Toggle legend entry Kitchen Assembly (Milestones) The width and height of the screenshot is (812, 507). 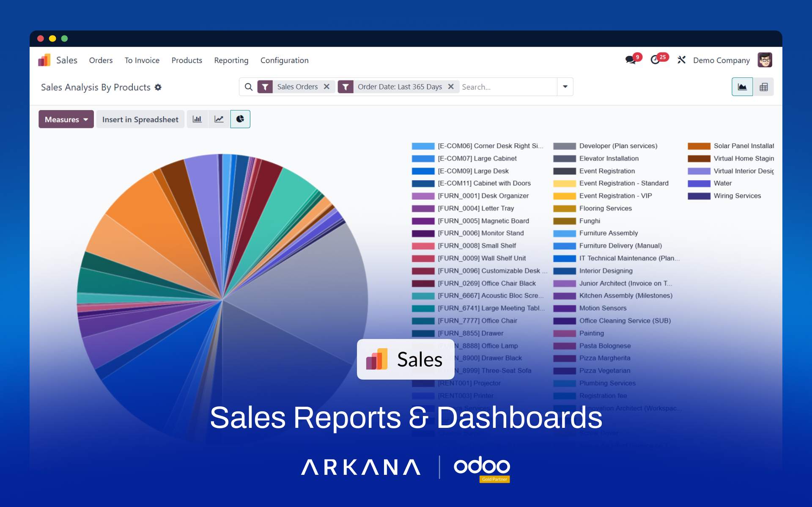pos(613,296)
